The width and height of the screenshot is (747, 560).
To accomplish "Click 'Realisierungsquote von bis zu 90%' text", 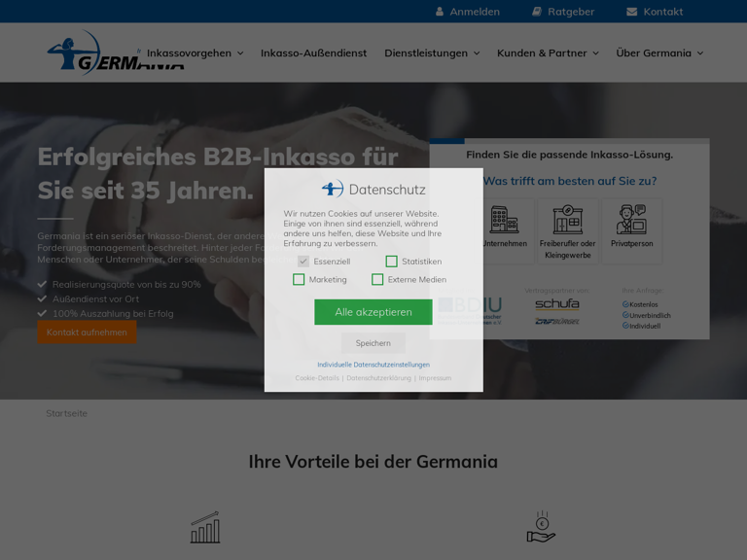I will 126,284.
